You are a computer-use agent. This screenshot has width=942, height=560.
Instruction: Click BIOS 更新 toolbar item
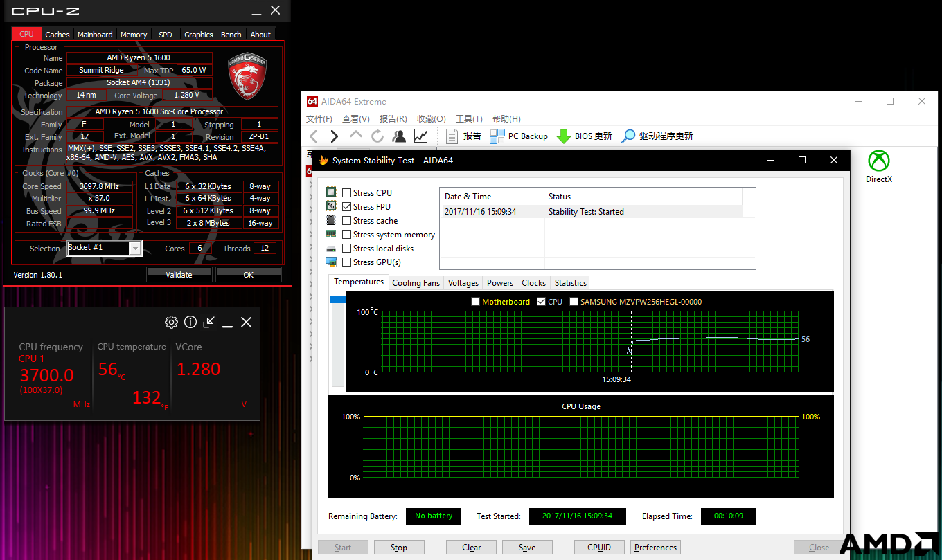tap(585, 136)
